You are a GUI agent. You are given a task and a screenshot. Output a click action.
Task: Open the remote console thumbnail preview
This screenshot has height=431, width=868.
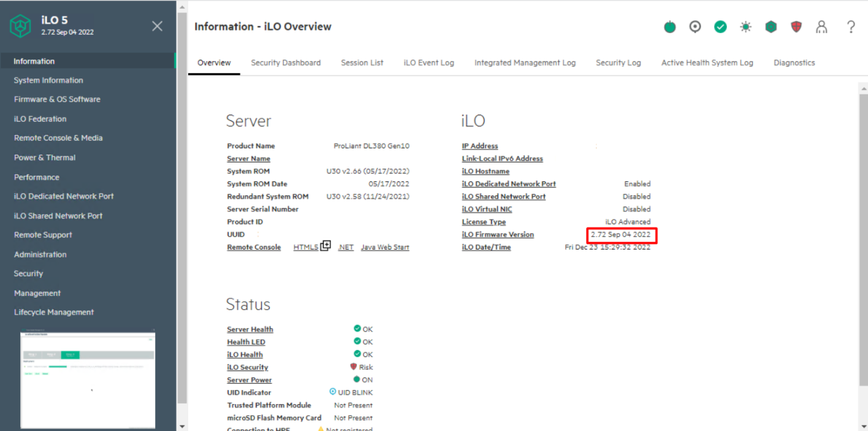(88, 380)
